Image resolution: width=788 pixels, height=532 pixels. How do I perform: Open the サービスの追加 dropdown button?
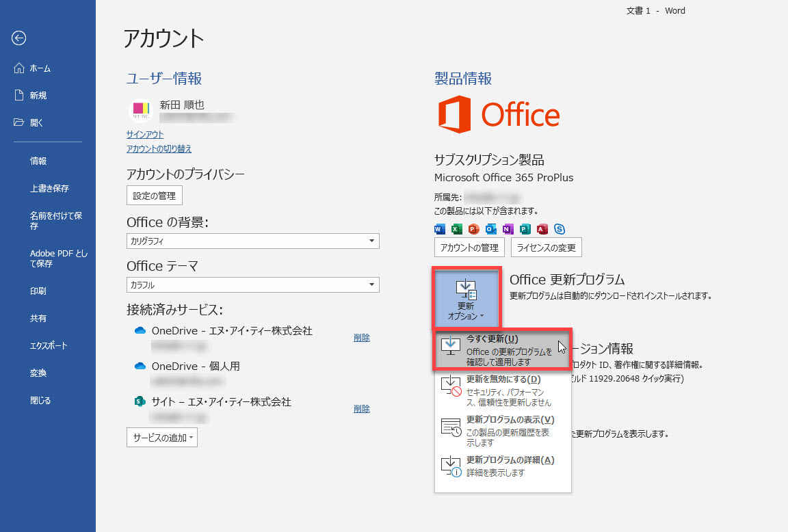click(162, 438)
